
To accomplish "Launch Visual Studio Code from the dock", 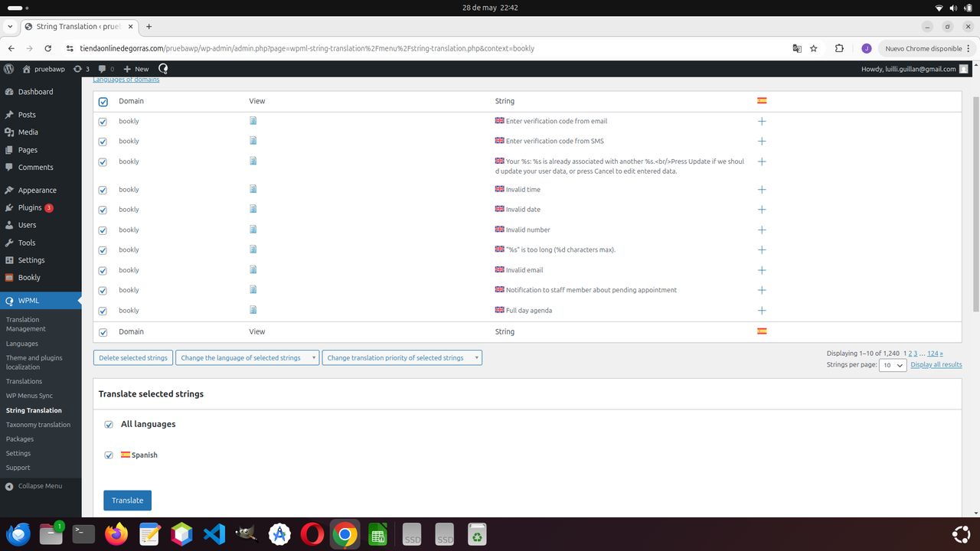I will [214, 534].
